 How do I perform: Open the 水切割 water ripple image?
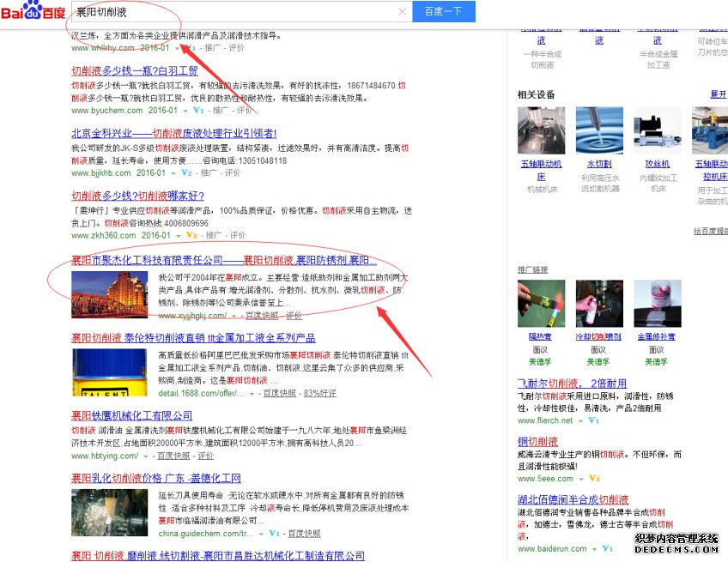point(599,130)
